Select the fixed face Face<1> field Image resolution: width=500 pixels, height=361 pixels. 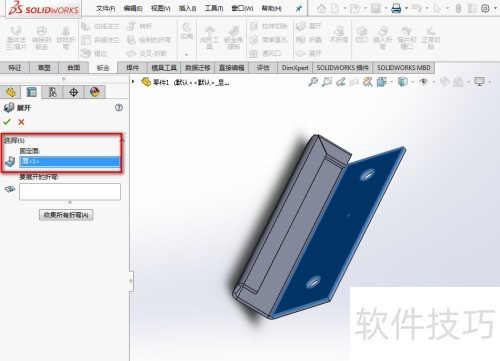click(x=70, y=161)
